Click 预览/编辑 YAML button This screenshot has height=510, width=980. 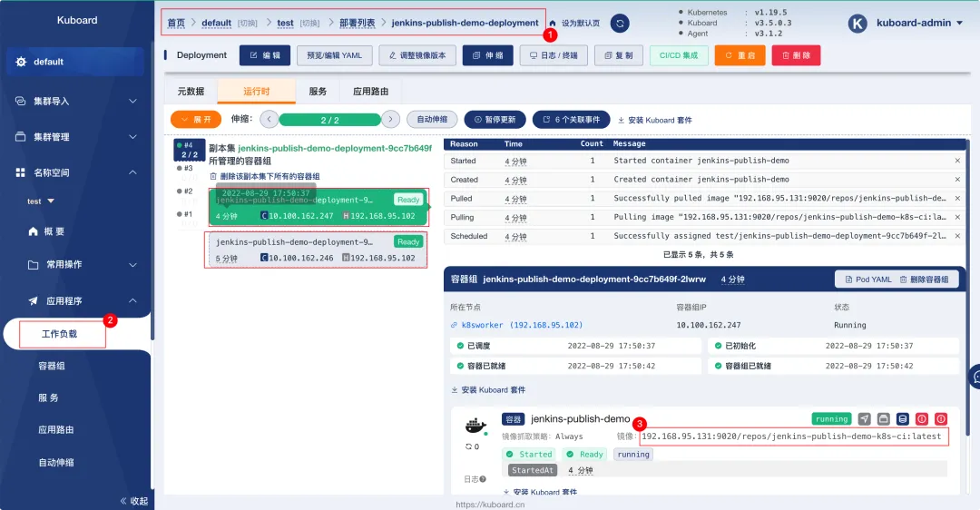point(334,55)
